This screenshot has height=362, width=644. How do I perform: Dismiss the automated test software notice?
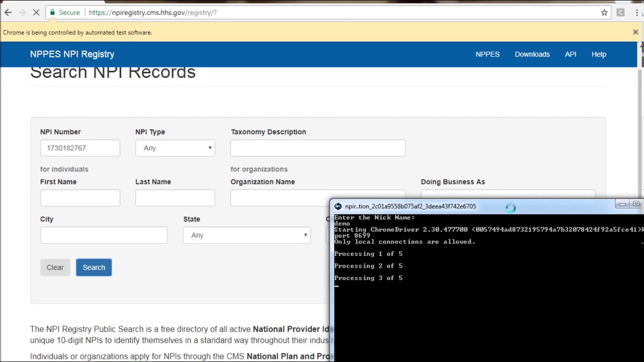635,32
